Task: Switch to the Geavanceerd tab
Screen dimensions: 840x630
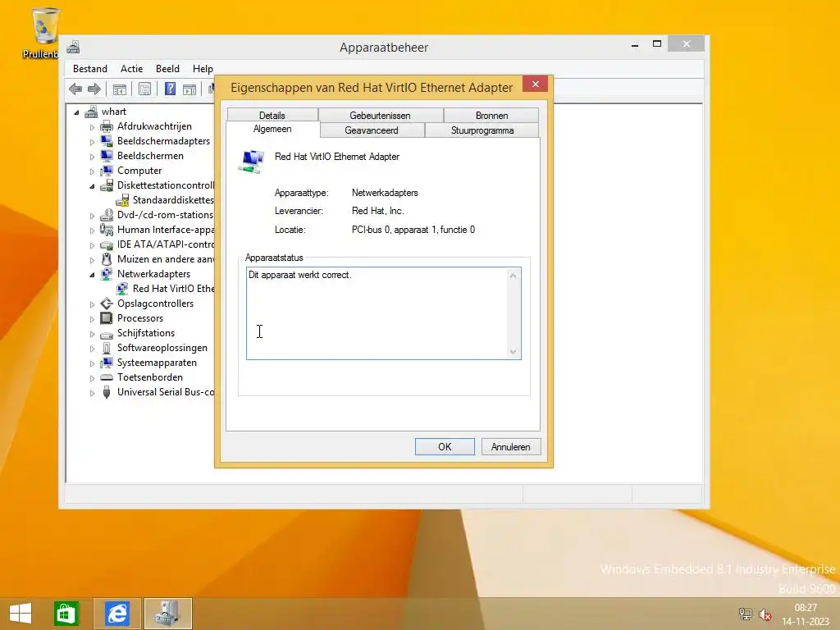Action: 372,130
